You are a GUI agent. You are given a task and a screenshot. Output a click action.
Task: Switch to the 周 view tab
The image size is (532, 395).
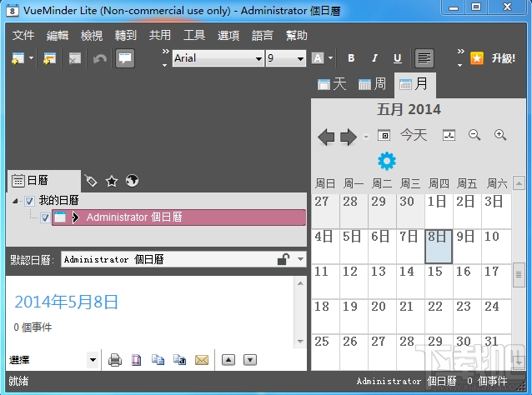(372, 83)
